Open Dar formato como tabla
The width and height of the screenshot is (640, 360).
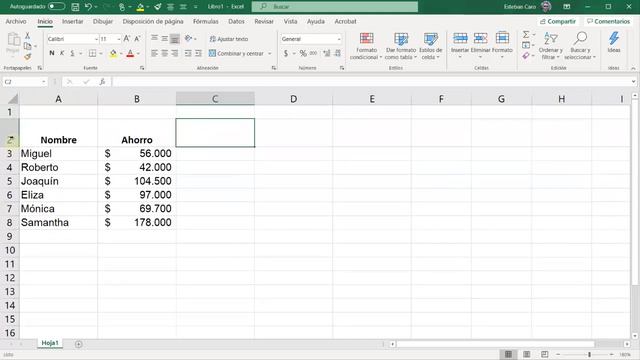(401, 46)
